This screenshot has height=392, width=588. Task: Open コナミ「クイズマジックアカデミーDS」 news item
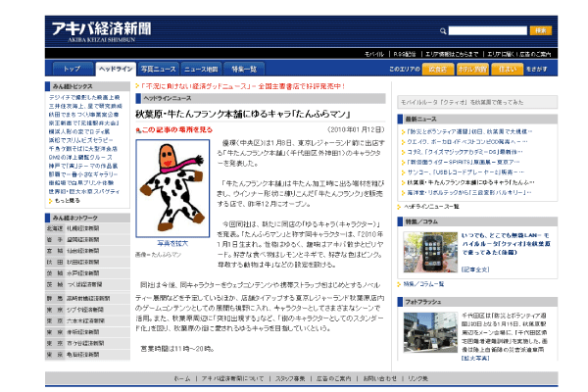click(465, 152)
